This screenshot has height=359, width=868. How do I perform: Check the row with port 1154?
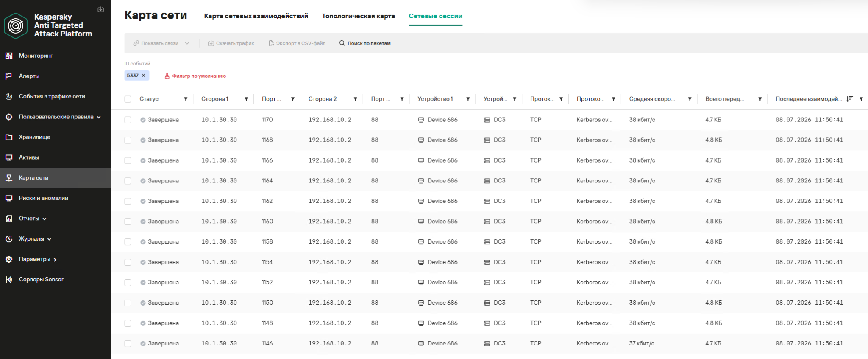pyautogui.click(x=128, y=263)
